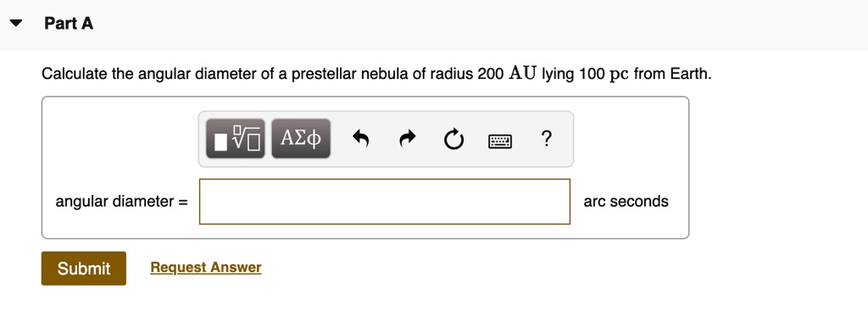Undo the last equation edit
868x317 pixels.
pos(360,139)
